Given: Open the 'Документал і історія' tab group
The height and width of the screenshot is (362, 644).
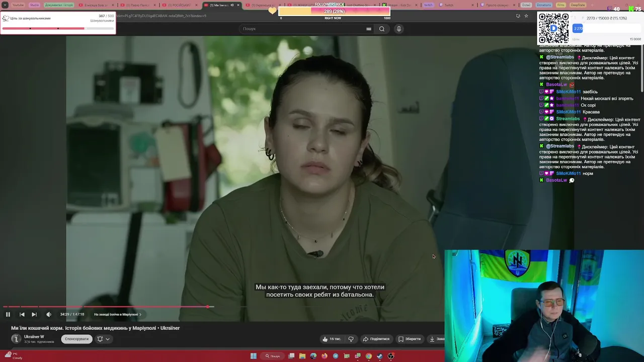Looking at the screenshot, I should (x=59, y=5).
